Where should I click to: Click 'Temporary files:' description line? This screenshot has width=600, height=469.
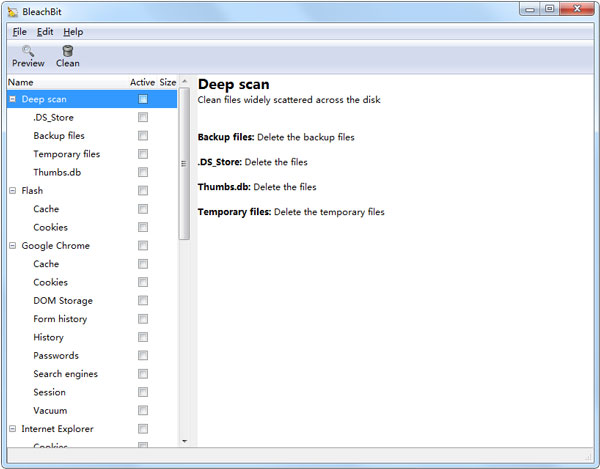pyautogui.click(x=291, y=212)
